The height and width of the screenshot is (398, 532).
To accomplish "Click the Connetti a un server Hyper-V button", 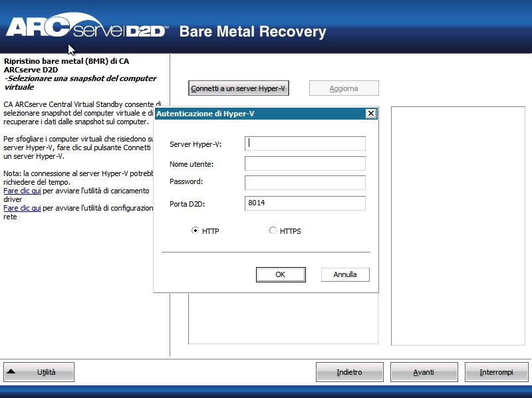I will point(239,88).
